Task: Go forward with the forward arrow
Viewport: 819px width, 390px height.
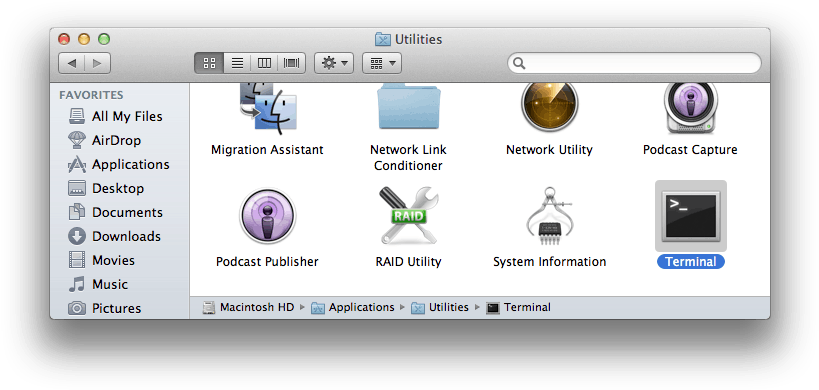Action: coord(97,63)
